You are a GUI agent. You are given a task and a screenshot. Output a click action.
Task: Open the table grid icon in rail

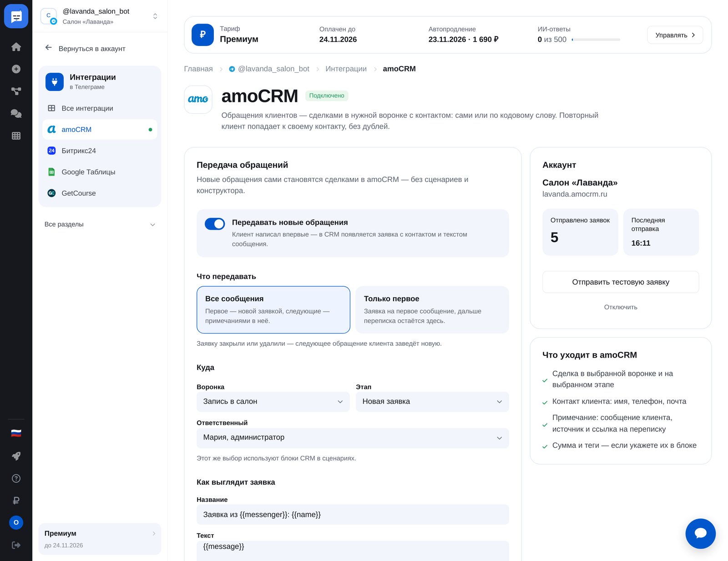(16, 136)
